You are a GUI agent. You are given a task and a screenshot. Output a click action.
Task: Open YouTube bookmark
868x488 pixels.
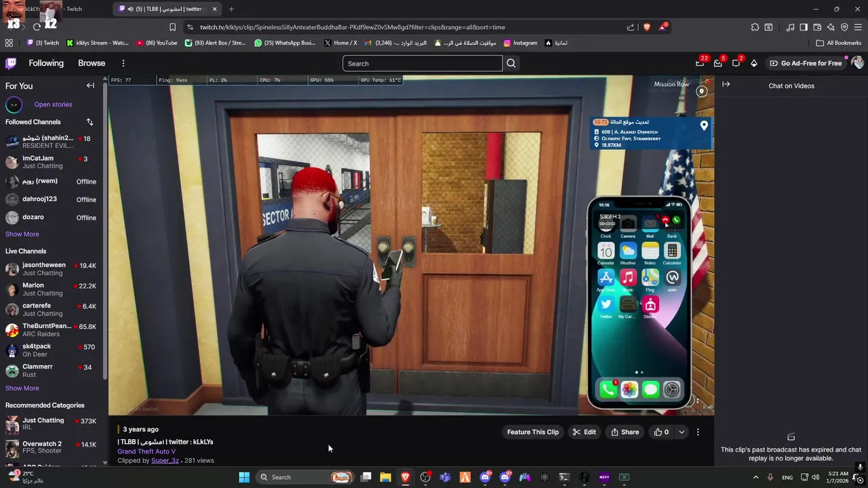(157, 43)
